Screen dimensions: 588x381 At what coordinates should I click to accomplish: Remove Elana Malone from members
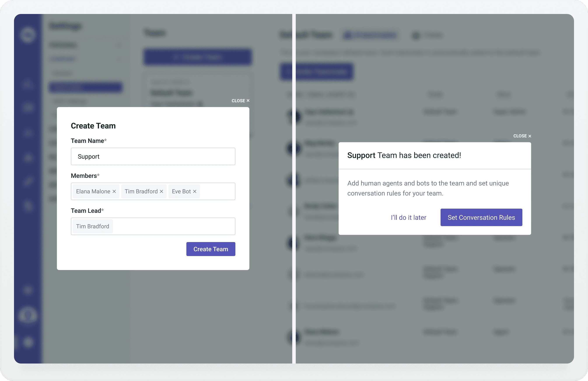(x=114, y=192)
